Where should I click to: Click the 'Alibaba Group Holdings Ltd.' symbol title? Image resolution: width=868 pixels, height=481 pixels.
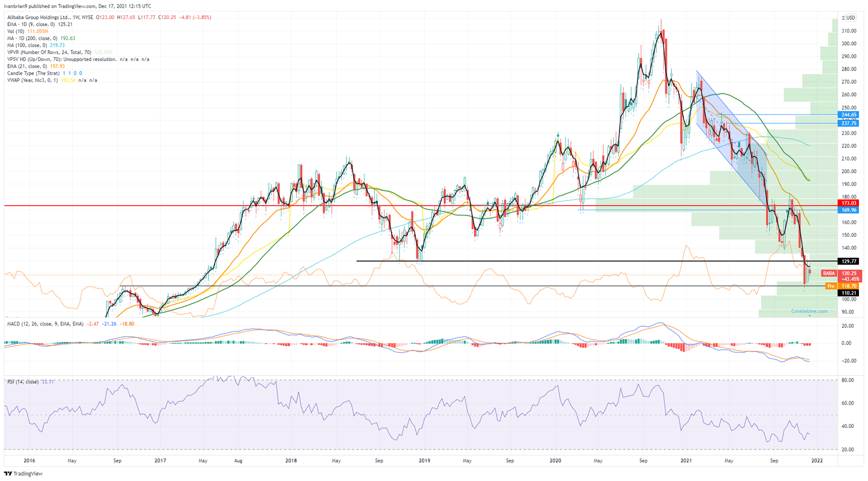tap(37, 18)
